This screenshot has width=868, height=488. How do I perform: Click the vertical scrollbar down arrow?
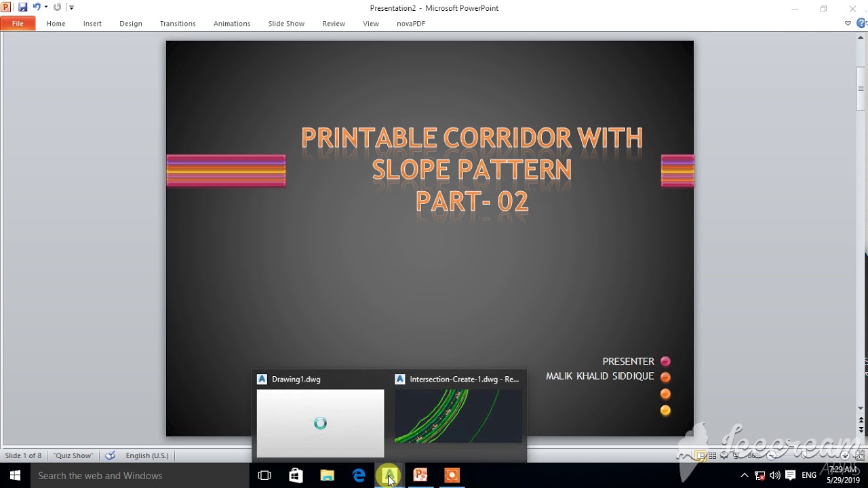(x=861, y=408)
